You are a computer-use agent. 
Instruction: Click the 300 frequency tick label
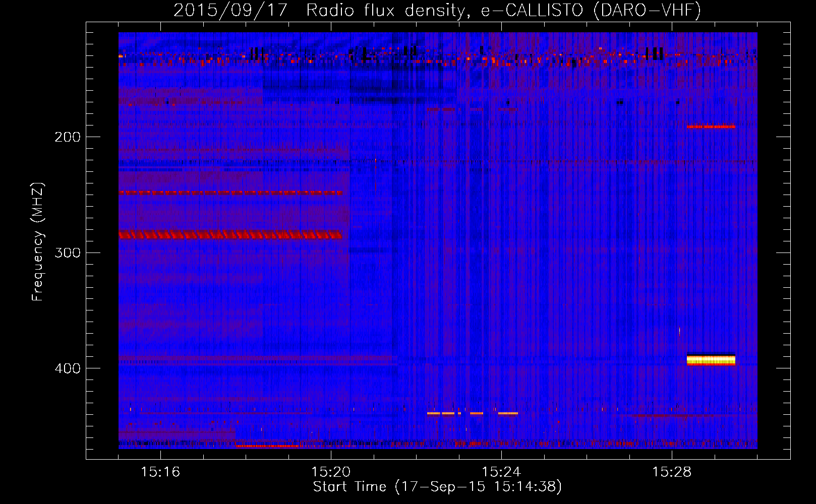coord(68,253)
